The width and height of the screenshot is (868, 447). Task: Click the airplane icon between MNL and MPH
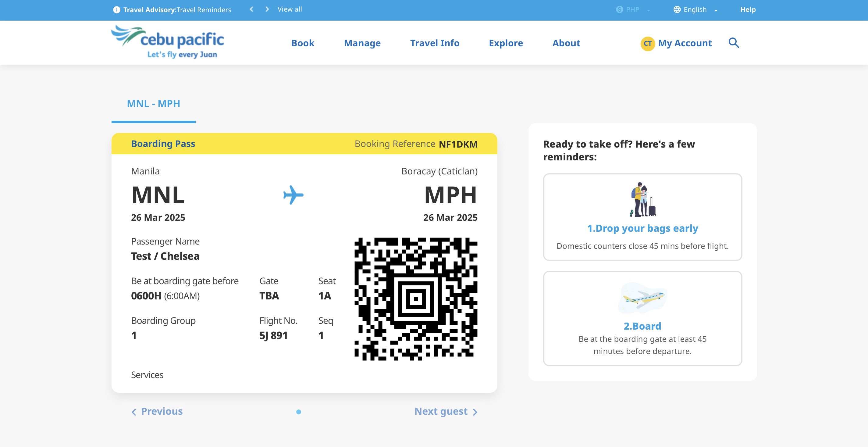pos(293,195)
